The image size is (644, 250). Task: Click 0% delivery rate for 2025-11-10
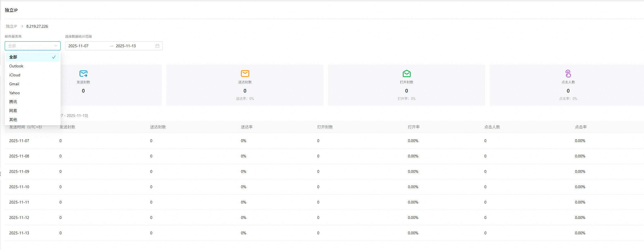[x=243, y=187]
